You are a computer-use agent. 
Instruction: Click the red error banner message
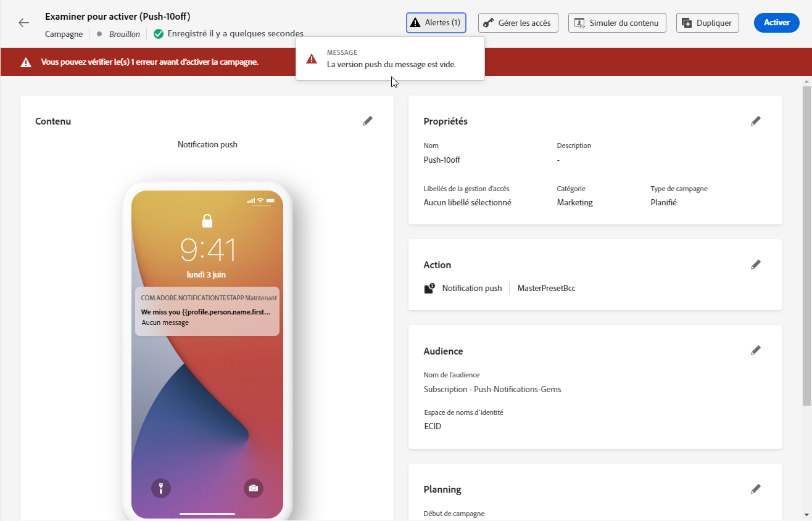[149, 62]
